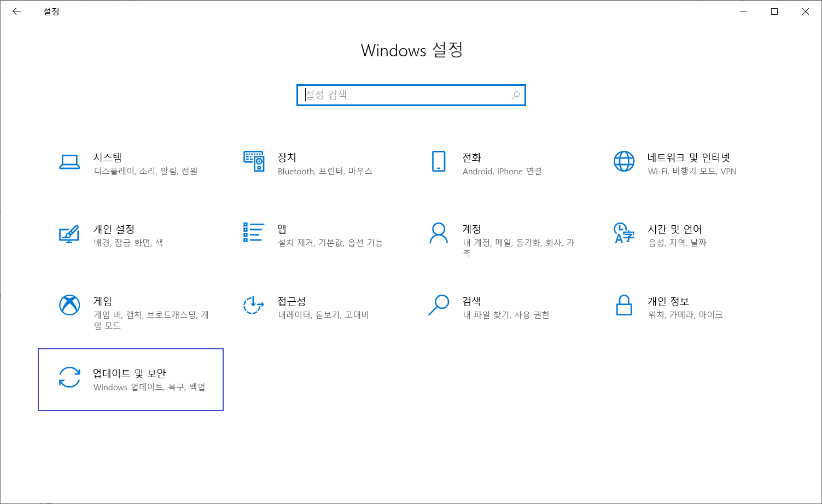Click the 장치 keyboard and speaker icon

point(254,161)
